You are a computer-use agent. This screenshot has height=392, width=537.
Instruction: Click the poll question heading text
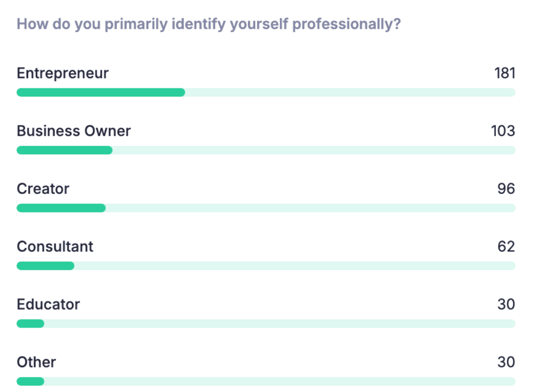tap(209, 24)
